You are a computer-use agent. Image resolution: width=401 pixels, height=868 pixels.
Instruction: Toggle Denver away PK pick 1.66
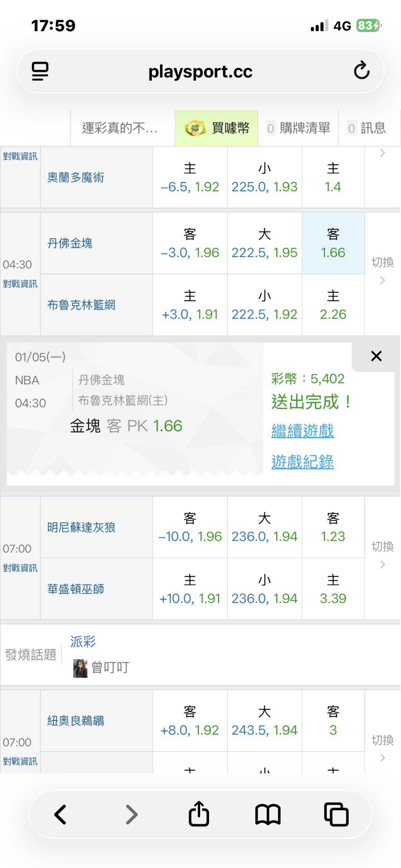(333, 244)
